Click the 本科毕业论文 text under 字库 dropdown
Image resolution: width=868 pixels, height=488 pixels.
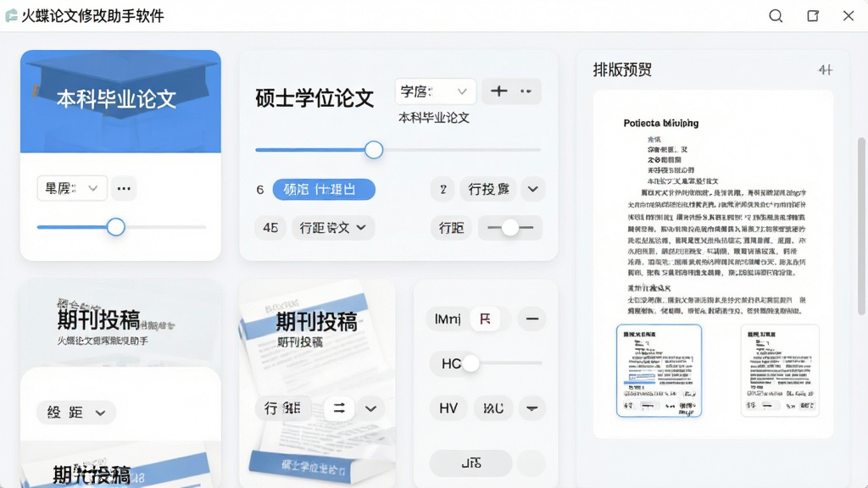coord(434,117)
